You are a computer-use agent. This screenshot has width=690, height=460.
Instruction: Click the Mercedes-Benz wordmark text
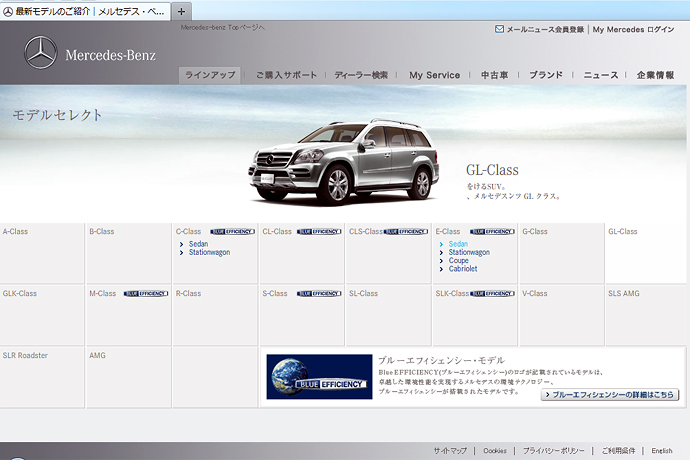point(110,55)
